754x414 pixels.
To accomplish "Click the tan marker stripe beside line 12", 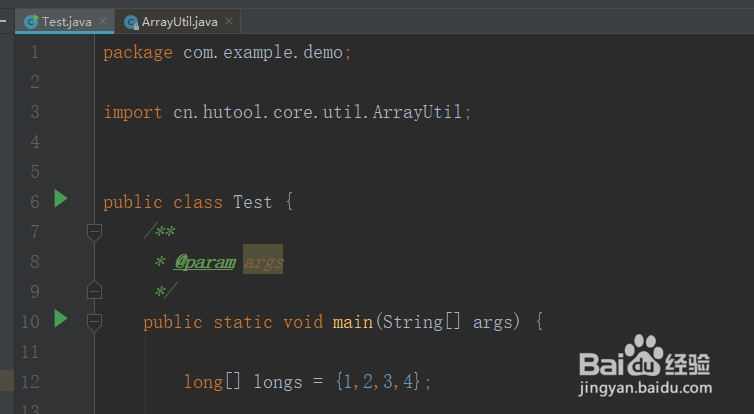I will 6,380.
